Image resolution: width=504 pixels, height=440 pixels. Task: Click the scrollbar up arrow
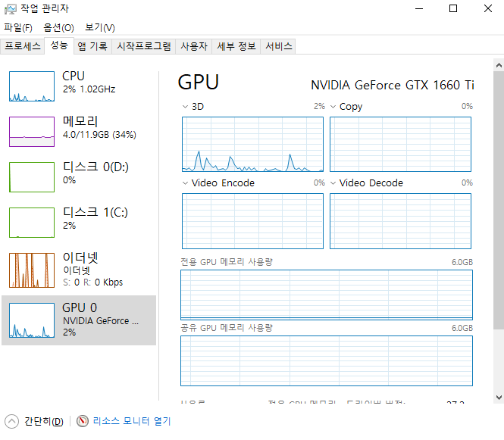click(x=499, y=65)
